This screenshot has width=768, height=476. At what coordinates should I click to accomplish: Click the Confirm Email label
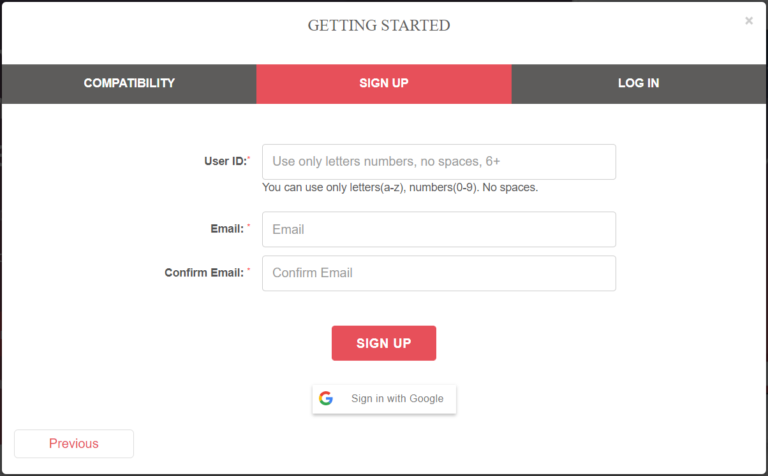tap(204, 273)
